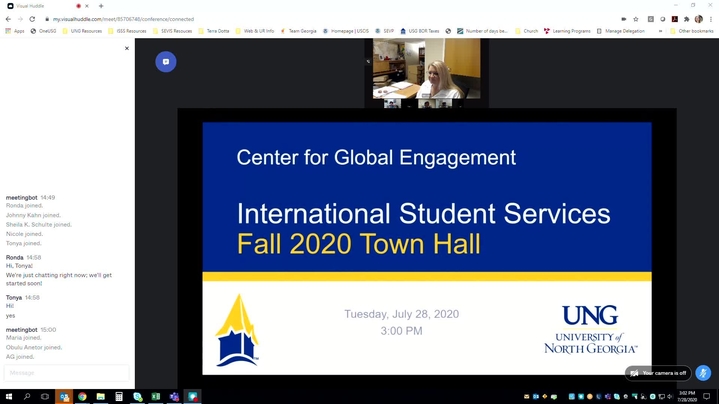Open the USG BOR Taxes bookmark

coord(420,31)
